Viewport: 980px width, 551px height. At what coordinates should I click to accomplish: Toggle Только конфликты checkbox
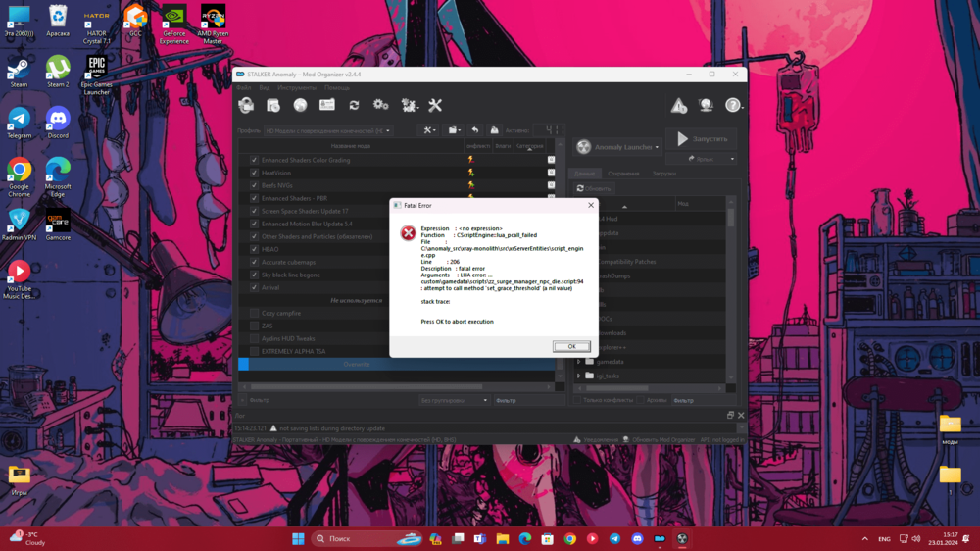coord(577,400)
